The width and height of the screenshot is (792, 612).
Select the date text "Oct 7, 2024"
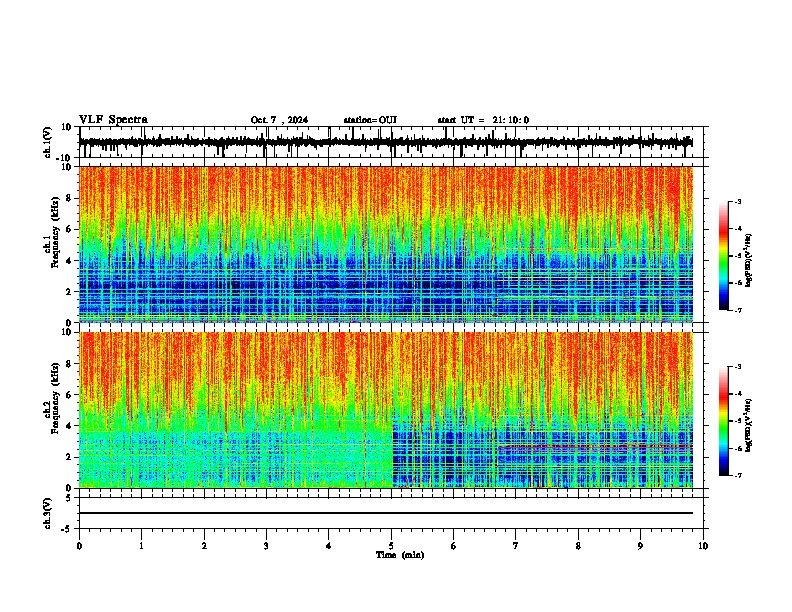point(279,120)
